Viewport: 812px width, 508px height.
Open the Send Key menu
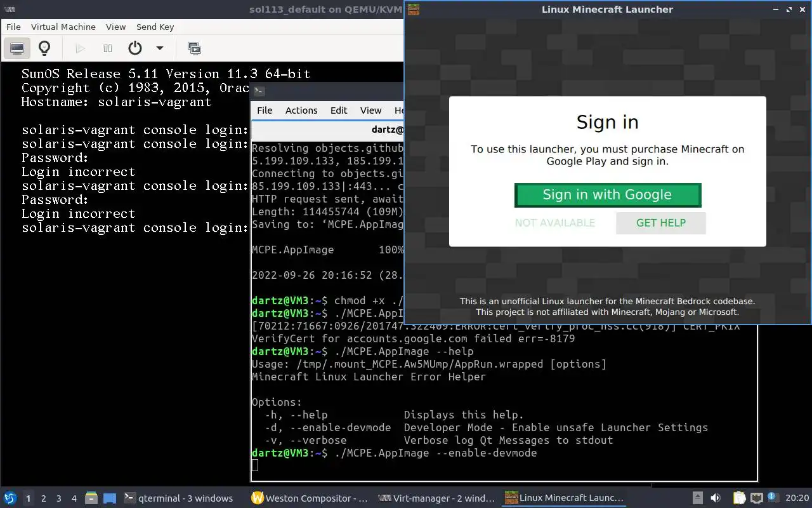point(155,27)
